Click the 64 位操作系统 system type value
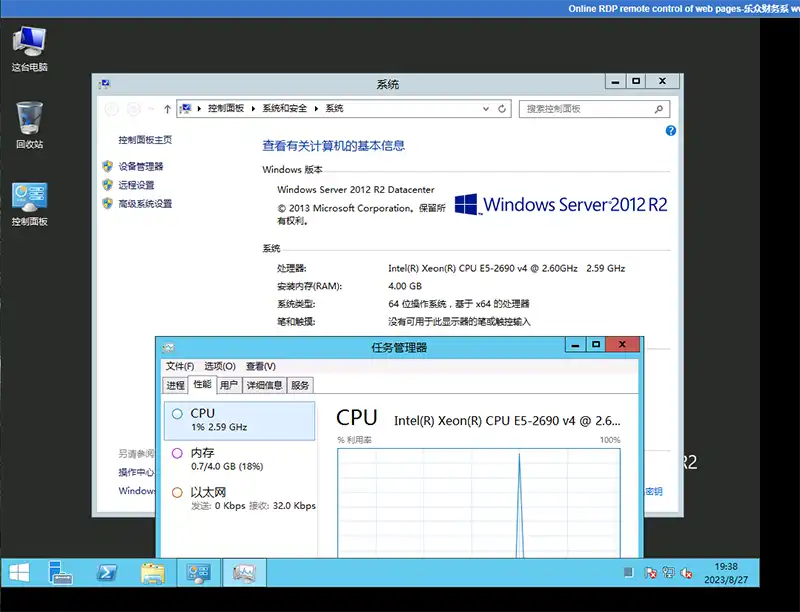The width and height of the screenshot is (800, 612). coord(459,304)
